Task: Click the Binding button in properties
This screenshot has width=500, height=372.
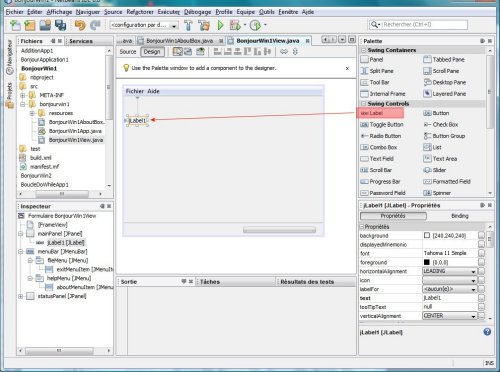Action: 460,216
